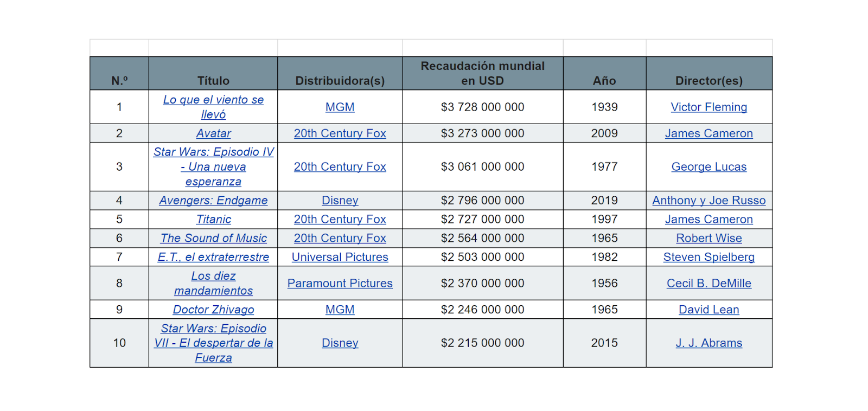Select the $2 246 000 000 cell
This screenshot has height=411, width=868.
pyautogui.click(x=483, y=310)
